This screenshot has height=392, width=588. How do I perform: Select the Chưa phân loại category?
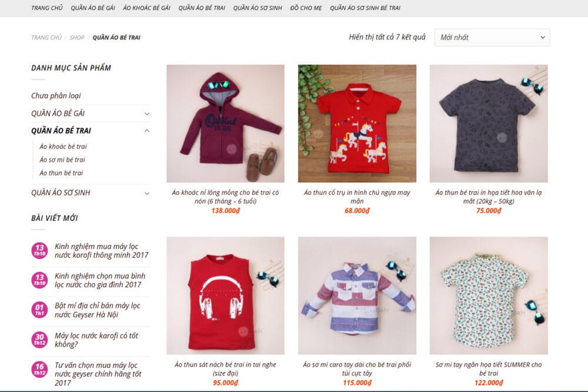click(x=56, y=96)
